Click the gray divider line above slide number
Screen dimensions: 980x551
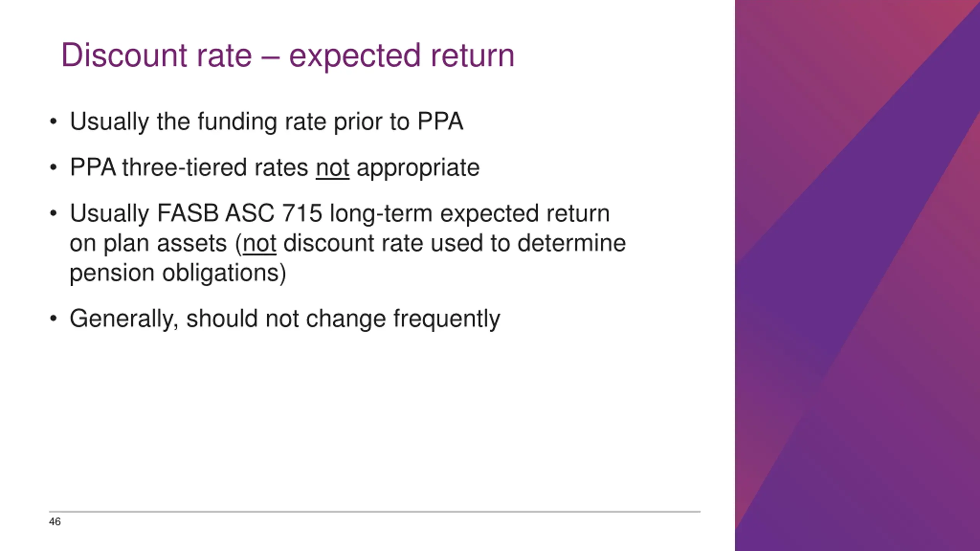[x=374, y=511]
